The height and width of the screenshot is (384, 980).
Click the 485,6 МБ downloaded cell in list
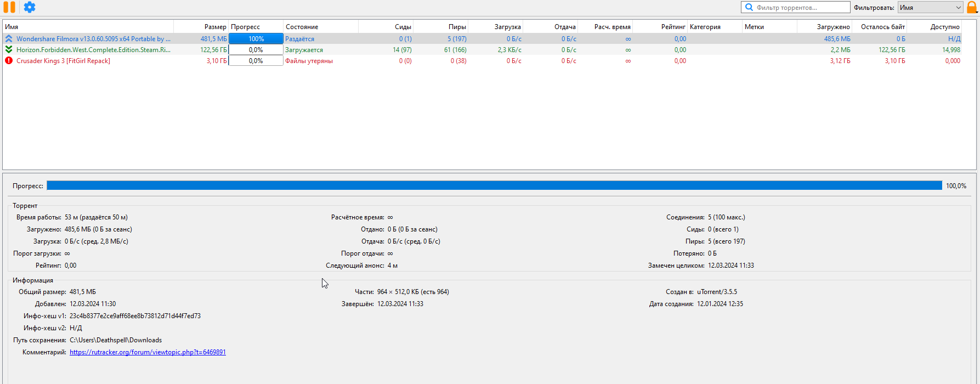[837, 39]
